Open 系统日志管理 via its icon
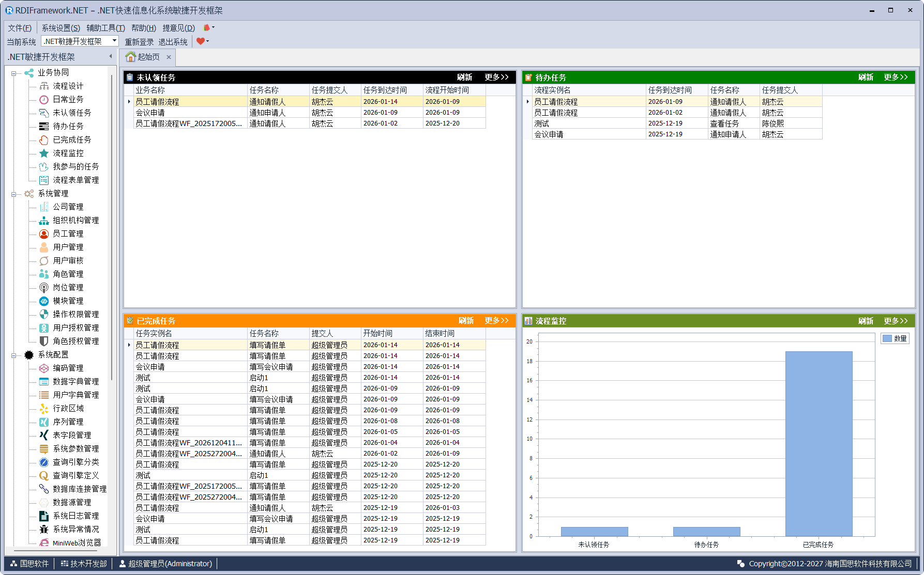924x575 pixels. tap(44, 516)
